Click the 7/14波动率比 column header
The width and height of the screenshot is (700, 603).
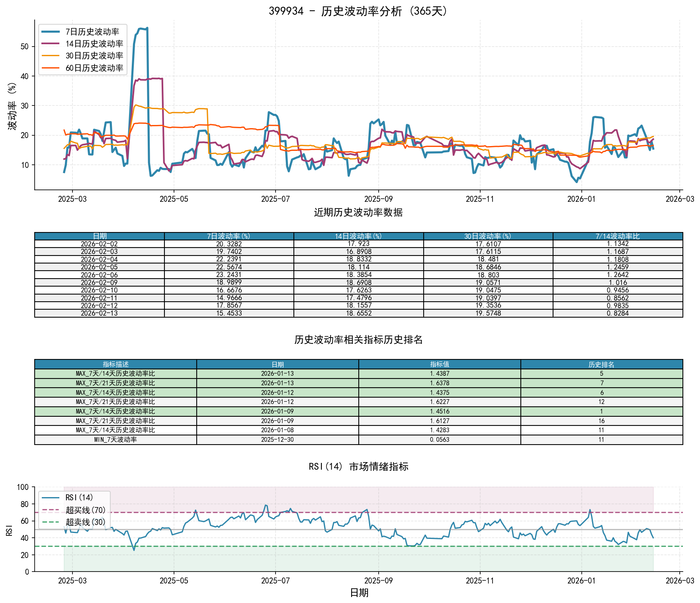pyautogui.click(x=618, y=236)
